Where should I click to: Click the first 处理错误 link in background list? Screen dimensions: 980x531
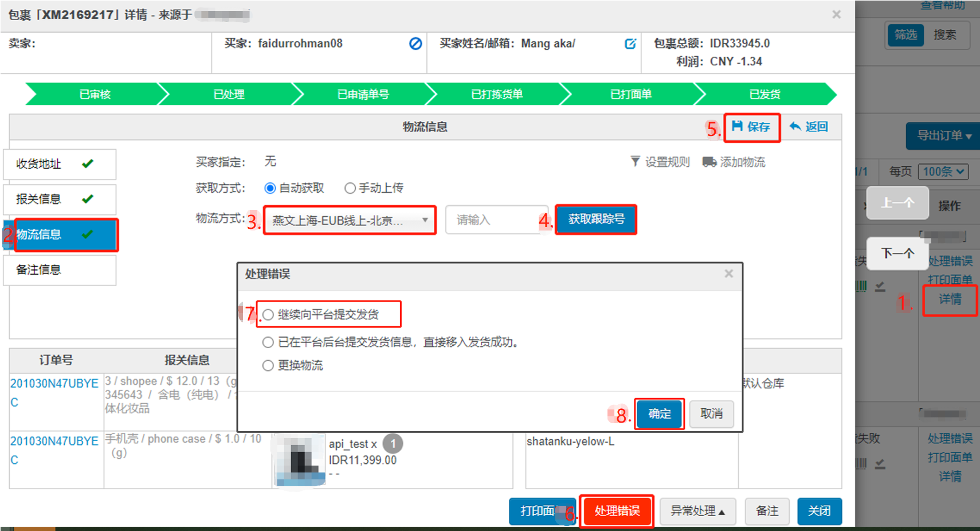coord(950,261)
